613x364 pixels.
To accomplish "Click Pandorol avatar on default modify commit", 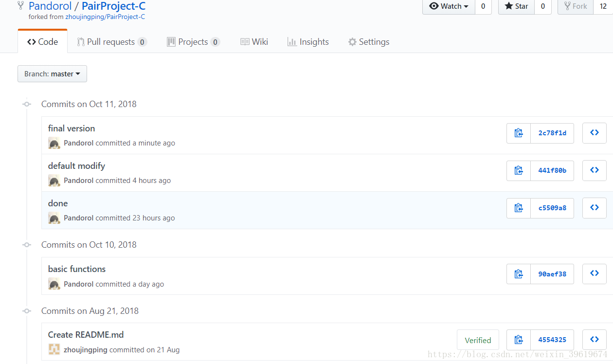I will pos(54,181).
